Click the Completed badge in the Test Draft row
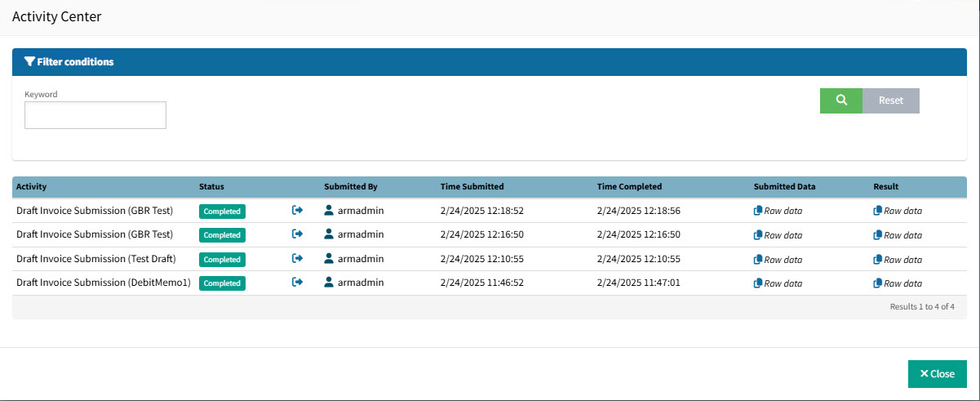Viewport: 980px width, 401px height. 222,260
